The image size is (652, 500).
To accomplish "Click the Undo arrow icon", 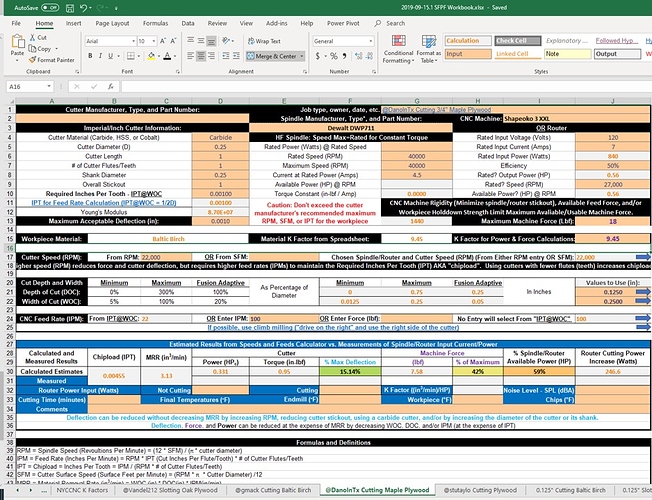I will click(x=83, y=7).
